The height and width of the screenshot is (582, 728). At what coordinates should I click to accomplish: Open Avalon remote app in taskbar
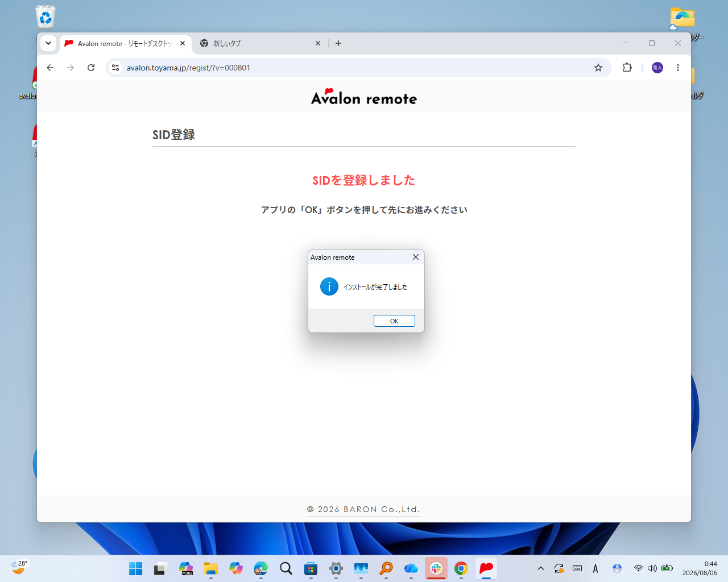pos(486,568)
